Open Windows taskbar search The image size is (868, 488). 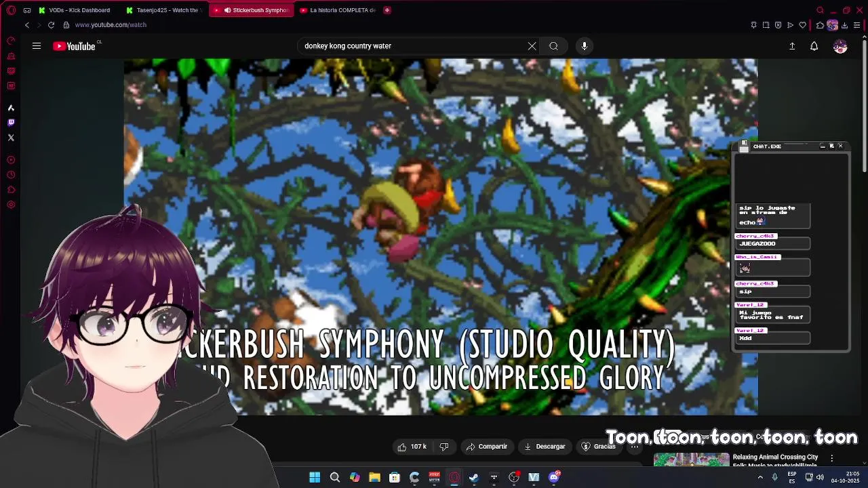pos(335,477)
